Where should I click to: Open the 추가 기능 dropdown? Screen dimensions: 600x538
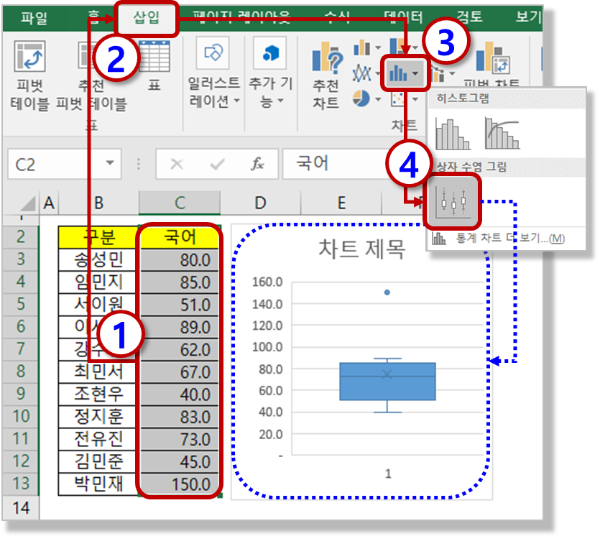pos(271,73)
